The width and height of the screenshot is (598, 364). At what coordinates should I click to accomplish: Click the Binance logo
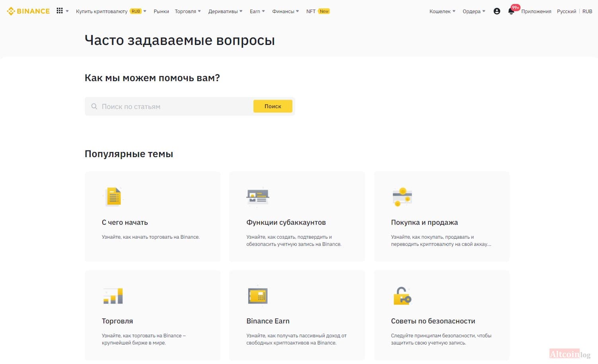tap(28, 11)
